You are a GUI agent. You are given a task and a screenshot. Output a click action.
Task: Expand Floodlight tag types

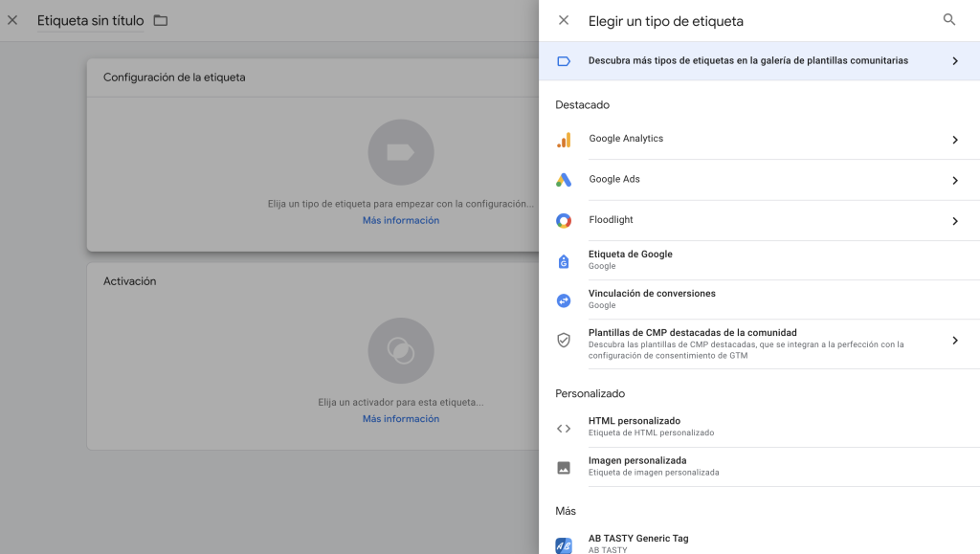954,221
